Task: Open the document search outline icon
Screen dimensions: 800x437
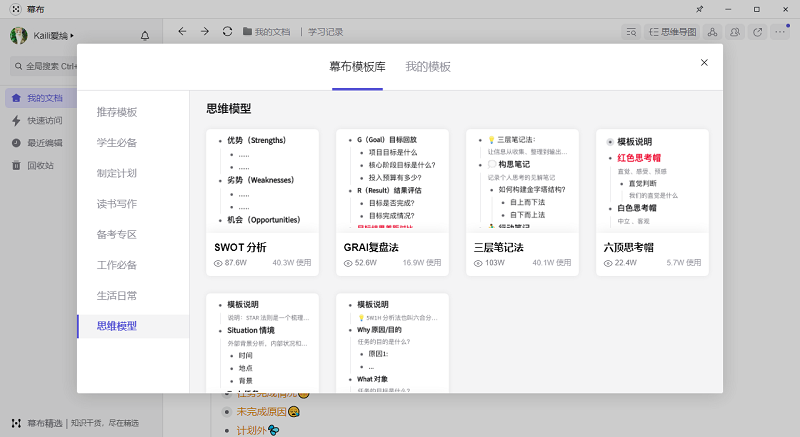Action: (x=631, y=32)
